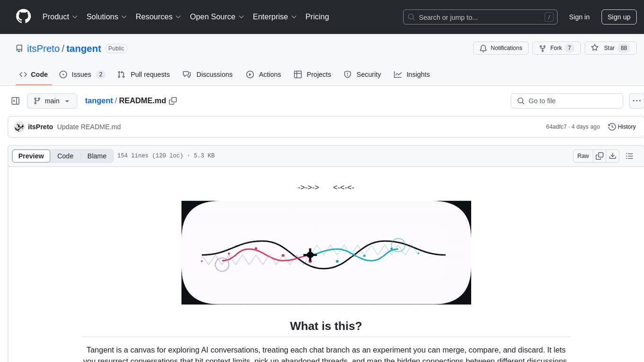Image resolution: width=644 pixels, height=362 pixels.
Task: Click the star count 88
Action: pyautogui.click(x=624, y=48)
